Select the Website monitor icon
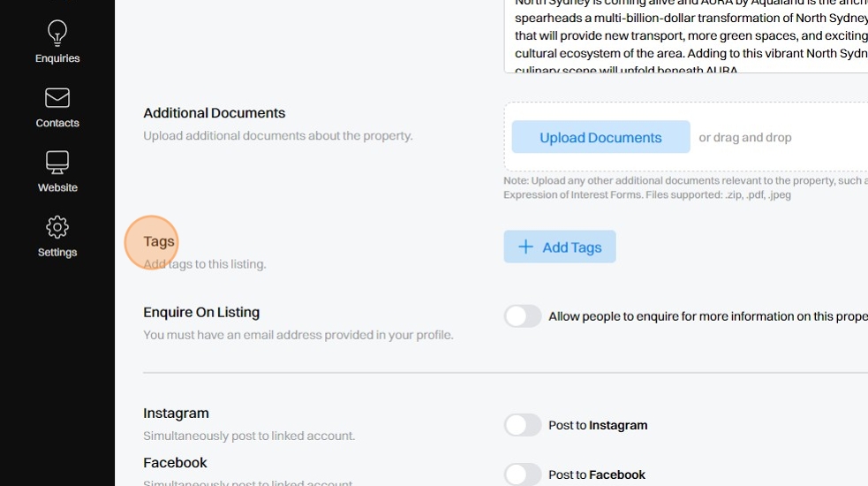Screen dimensions: 868x486 [x=57, y=163]
